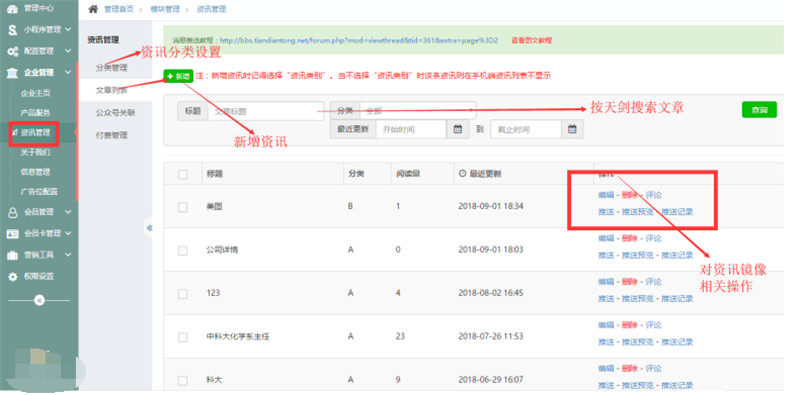The image size is (800, 395).
Task: Open the bbs.tiandiantong.net tutorial URL
Action: (359, 40)
